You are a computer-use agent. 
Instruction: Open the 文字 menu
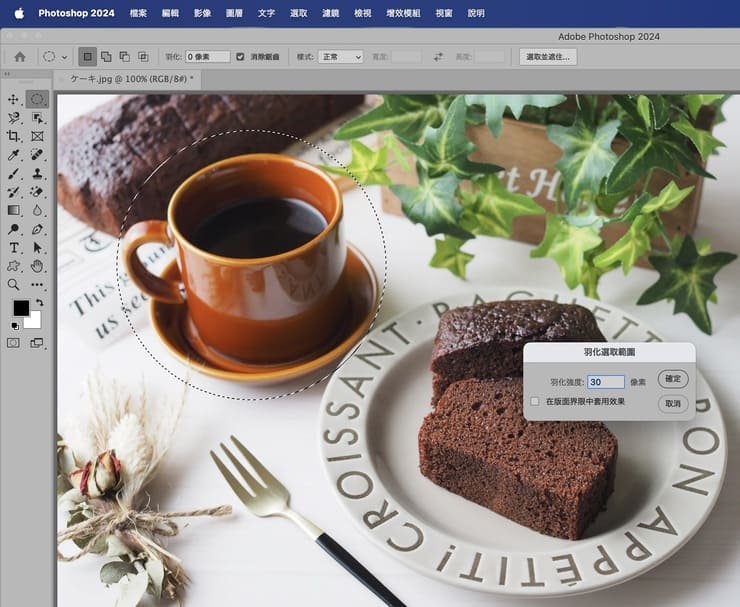[x=267, y=13]
